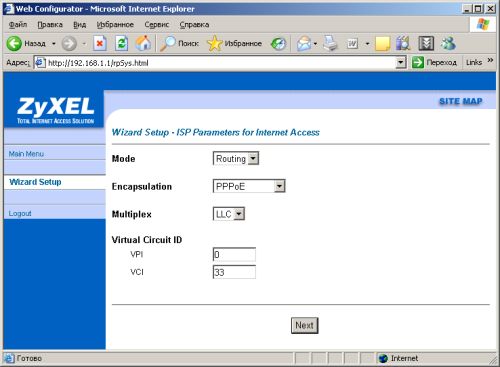Click the Logout link

pos(20,213)
